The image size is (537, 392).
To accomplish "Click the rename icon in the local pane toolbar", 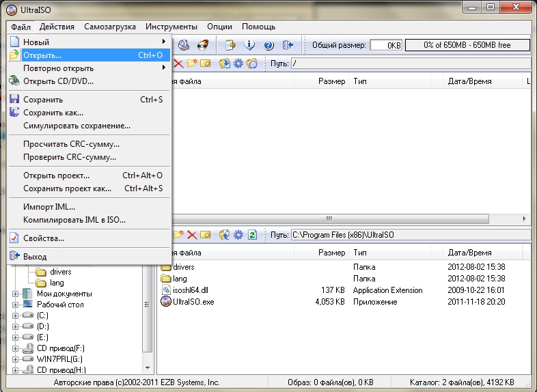I will click(206, 235).
